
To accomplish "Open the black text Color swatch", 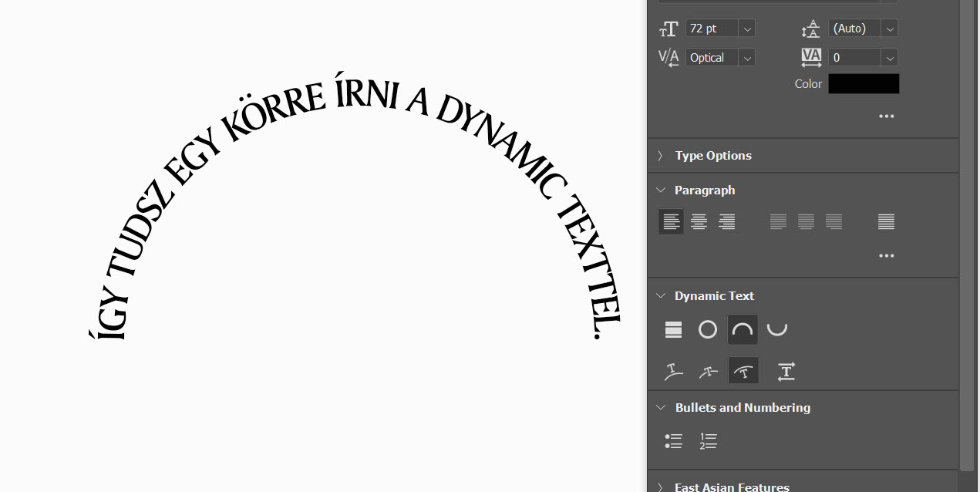I will point(864,84).
